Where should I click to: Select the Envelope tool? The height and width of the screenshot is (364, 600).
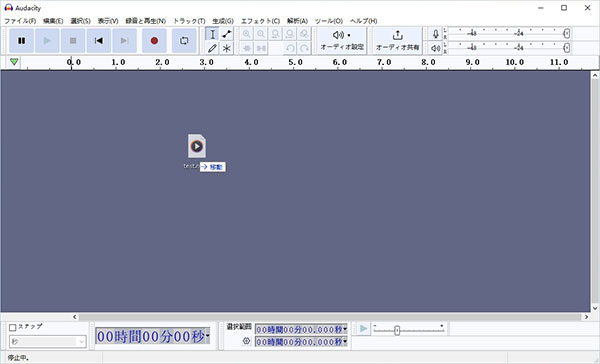click(227, 34)
